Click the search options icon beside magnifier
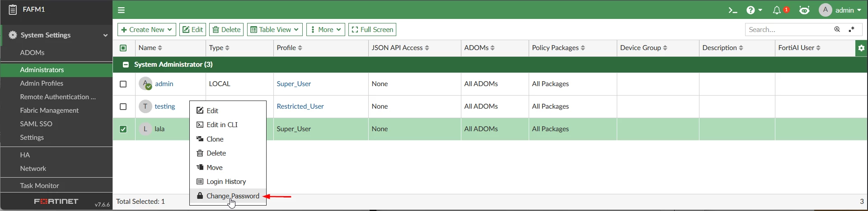The height and width of the screenshot is (211, 868). (x=852, y=30)
